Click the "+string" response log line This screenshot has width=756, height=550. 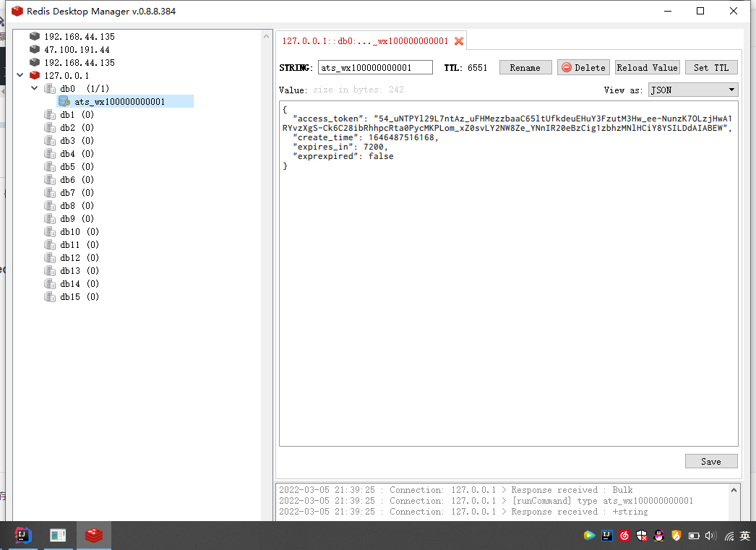tap(463, 512)
